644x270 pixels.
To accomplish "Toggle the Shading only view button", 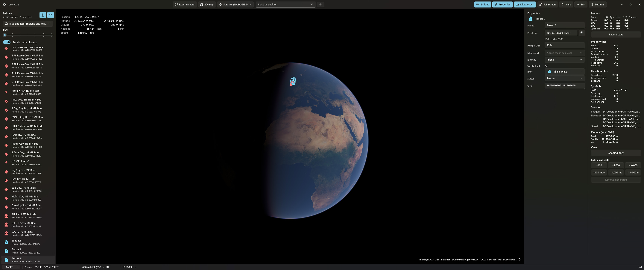I will [x=616, y=153].
